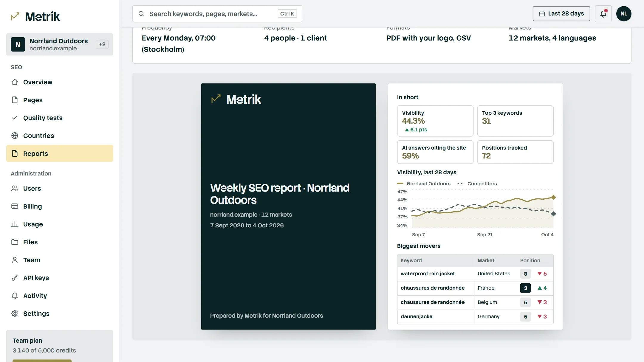Image resolution: width=644 pixels, height=362 pixels.
Task: Click the search magnifier icon
Action: click(141, 14)
